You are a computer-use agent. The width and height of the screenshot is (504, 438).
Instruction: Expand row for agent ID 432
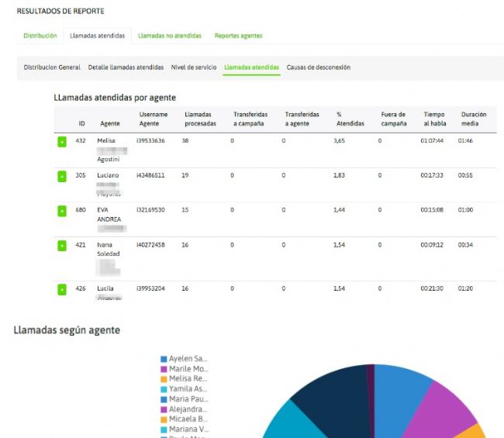click(x=62, y=142)
